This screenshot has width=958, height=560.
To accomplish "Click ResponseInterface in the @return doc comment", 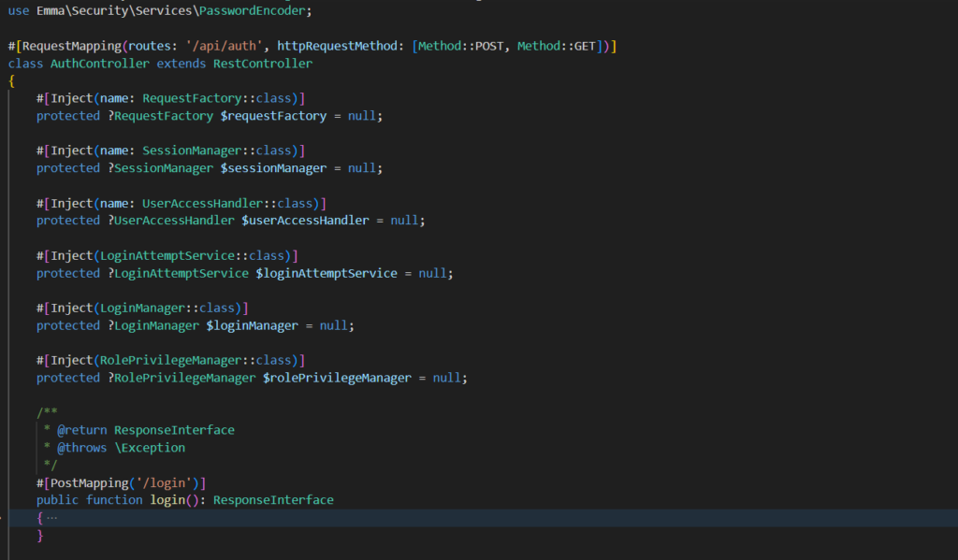I will (x=174, y=430).
